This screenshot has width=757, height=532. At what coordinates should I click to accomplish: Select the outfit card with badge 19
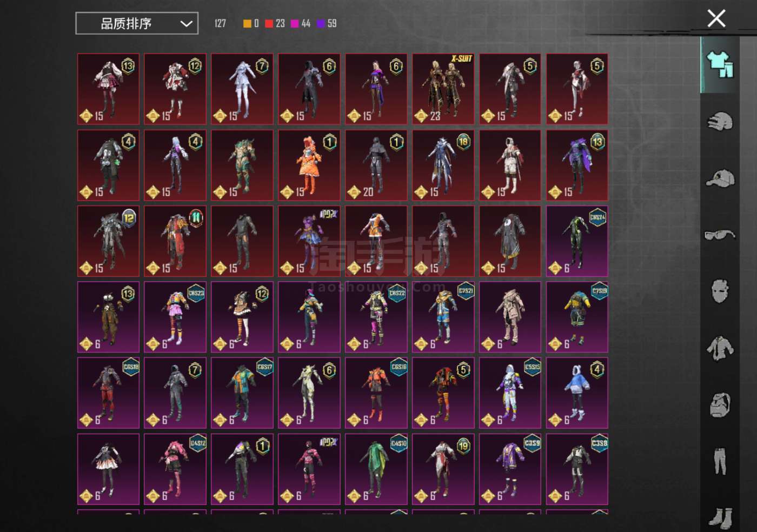click(443, 469)
